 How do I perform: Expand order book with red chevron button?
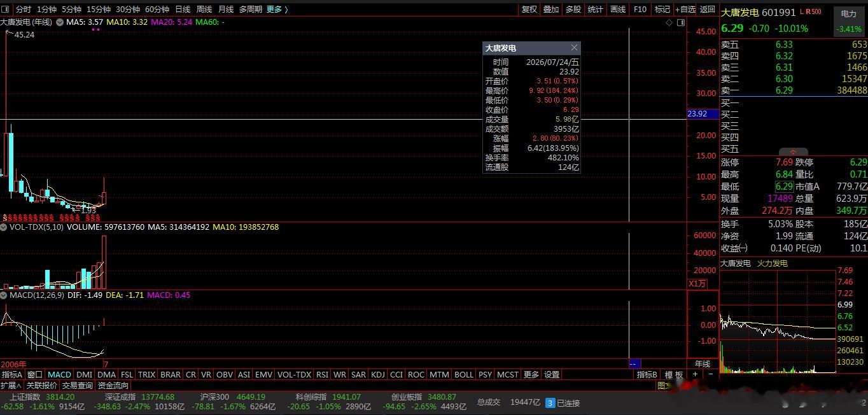[x=793, y=152]
